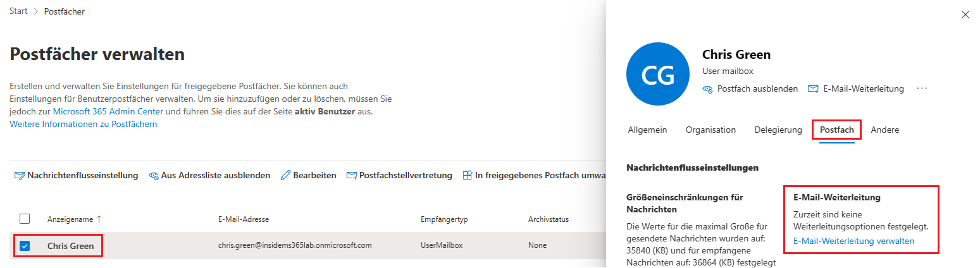980x268 pixels.
Task: Select the Delegierung tab
Action: coord(778,130)
